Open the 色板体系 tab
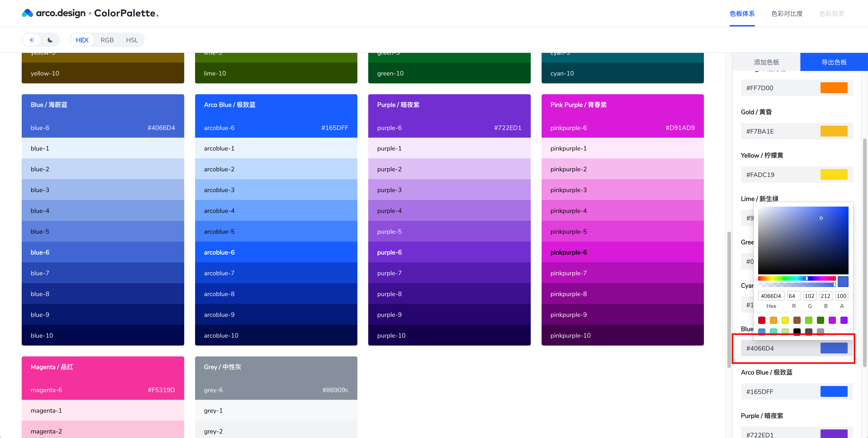The width and height of the screenshot is (868, 438). (x=742, y=14)
